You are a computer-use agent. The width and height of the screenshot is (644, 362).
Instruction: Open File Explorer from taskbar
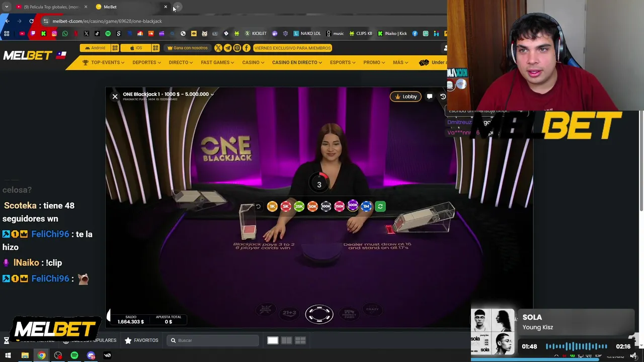(25, 355)
